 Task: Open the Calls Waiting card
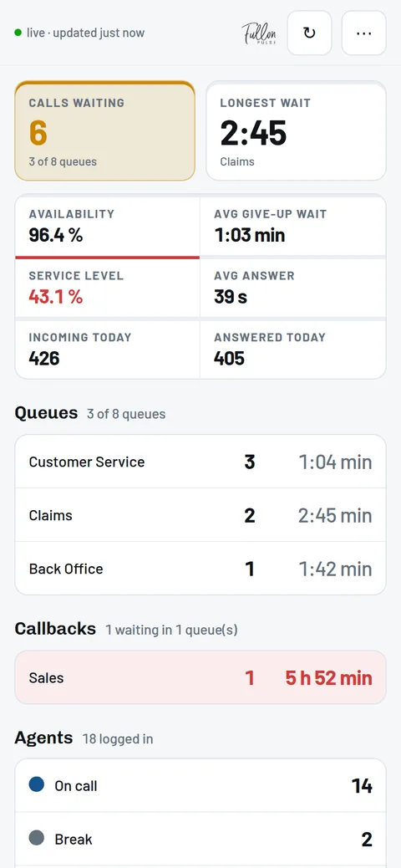coord(105,130)
